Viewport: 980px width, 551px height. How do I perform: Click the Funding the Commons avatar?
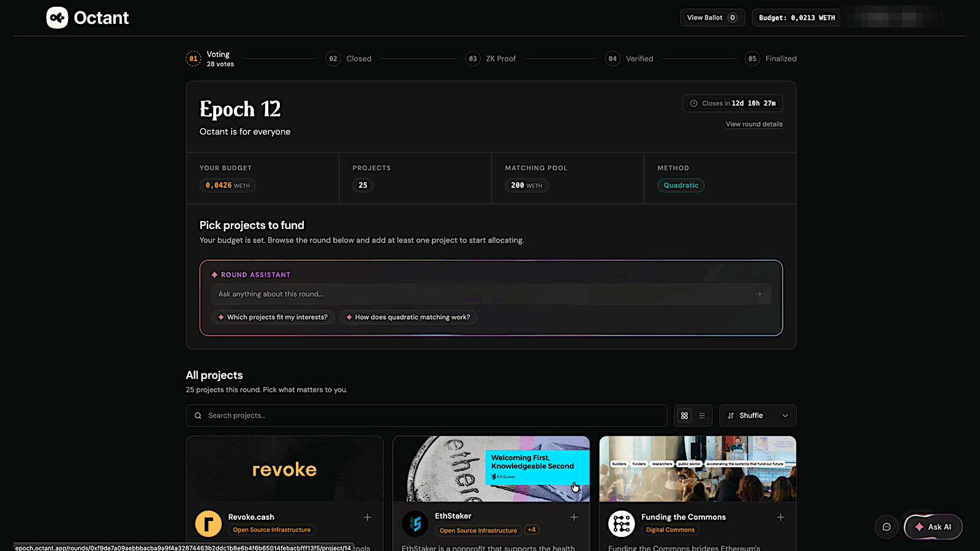(622, 523)
